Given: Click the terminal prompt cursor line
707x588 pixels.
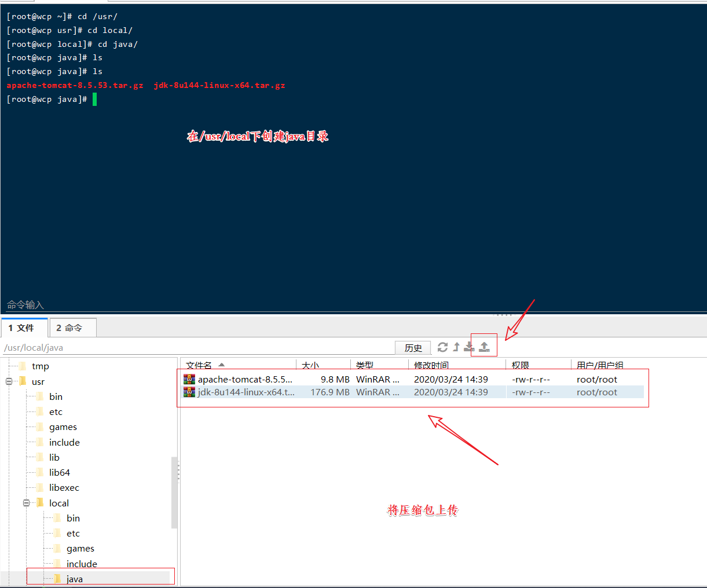Looking at the screenshot, I should (51, 100).
